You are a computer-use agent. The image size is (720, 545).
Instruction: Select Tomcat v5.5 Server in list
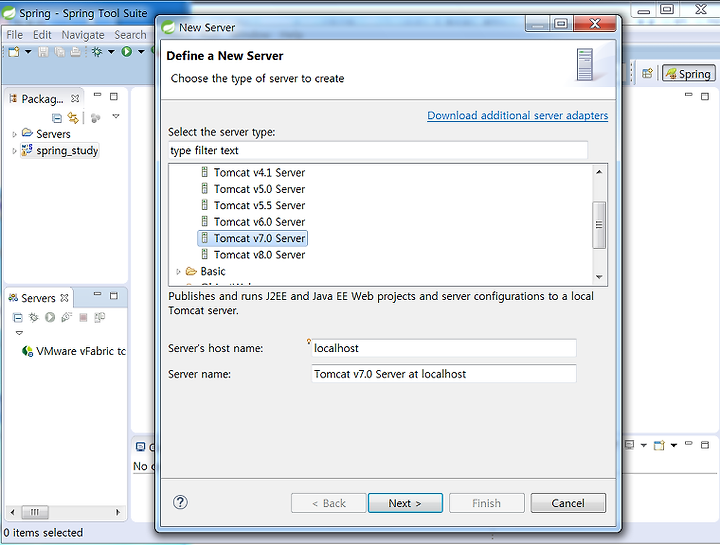(253, 206)
